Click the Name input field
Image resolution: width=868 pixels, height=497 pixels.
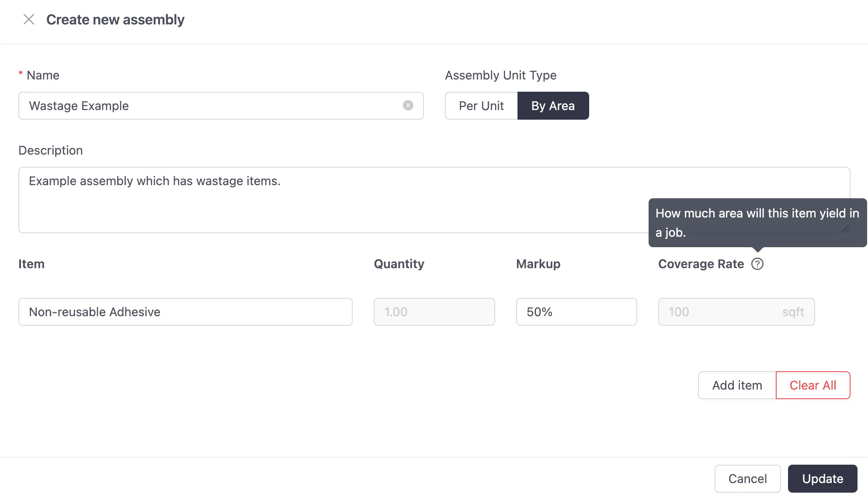pos(210,106)
